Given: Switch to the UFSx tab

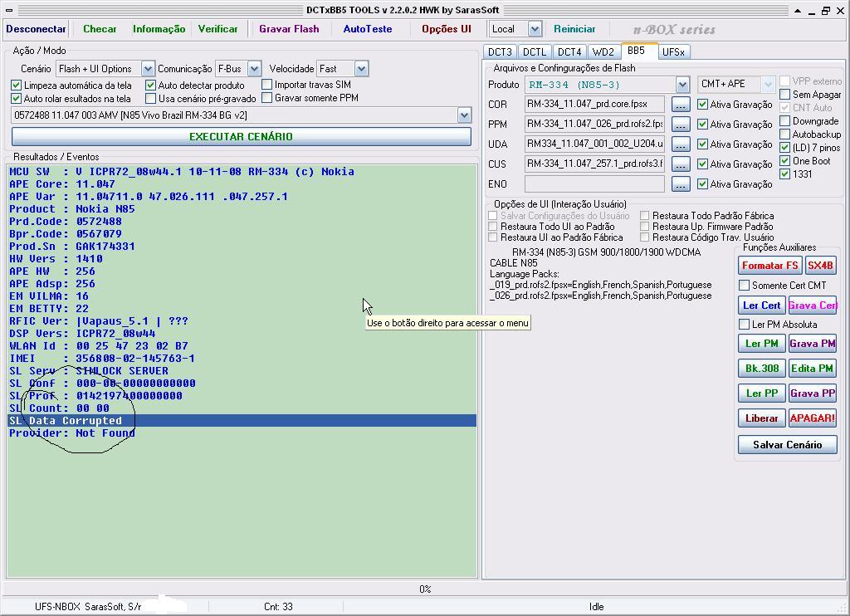Looking at the screenshot, I should click(x=673, y=52).
